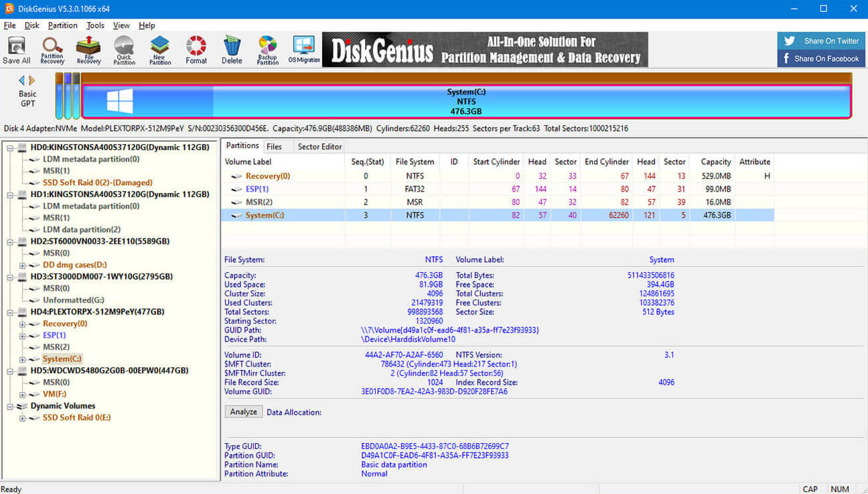This screenshot has width=868, height=494.
Task: Create a New Partition
Action: coord(159,49)
